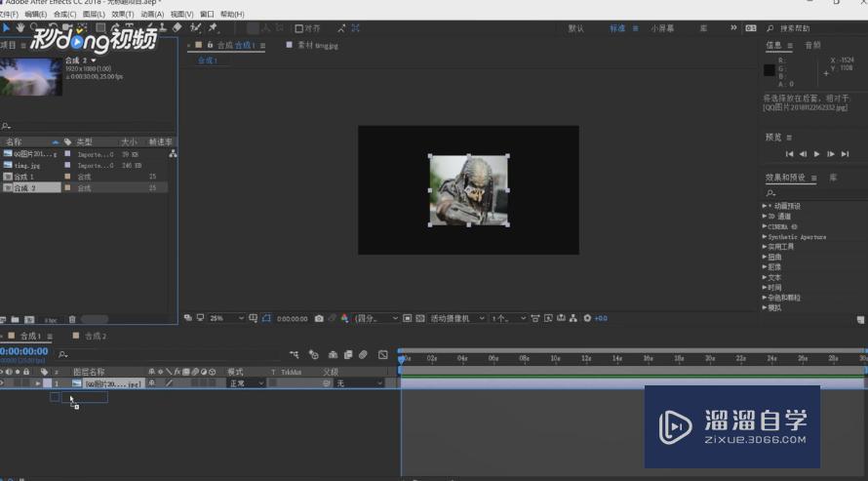
Task: Toggle the quality switch on layer 1
Action: tap(170, 383)
